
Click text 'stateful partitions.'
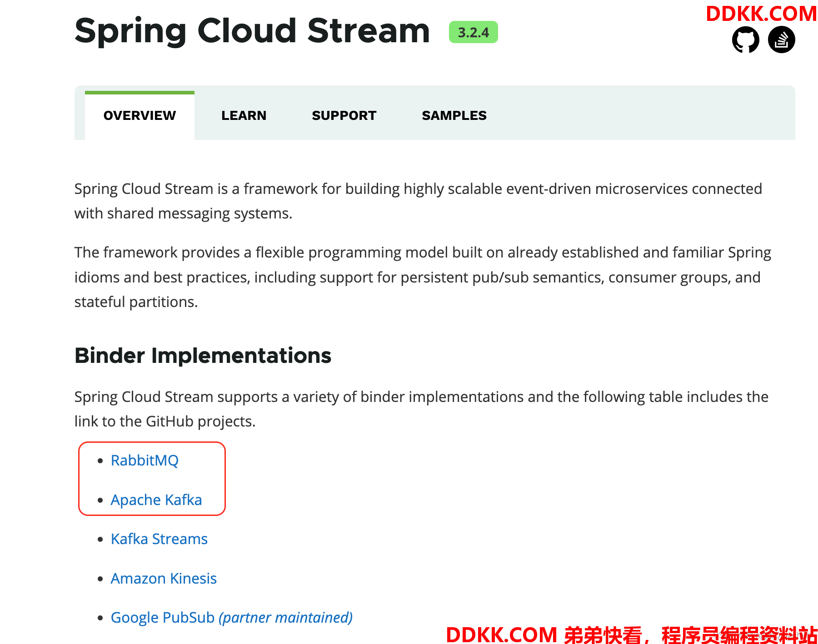[136, 302]
